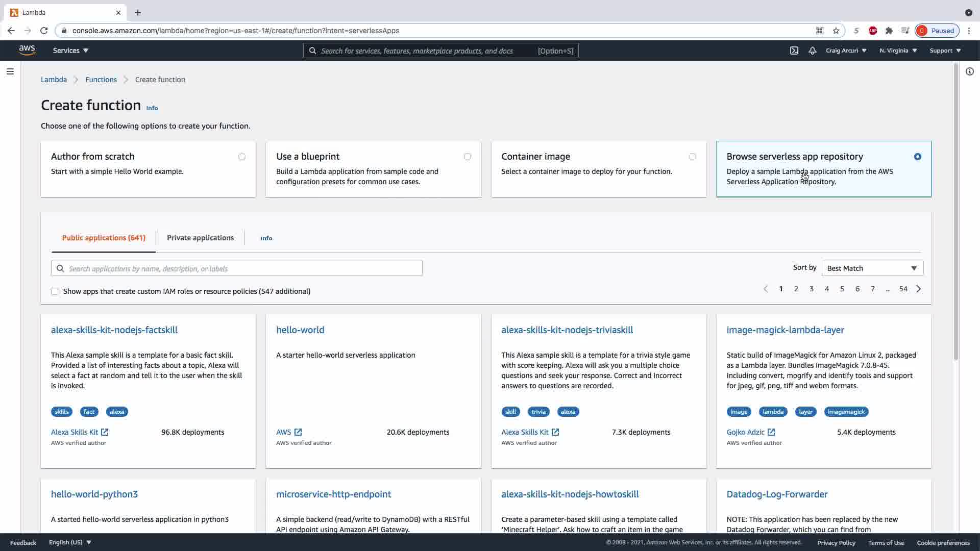Open browser extensions puzzle icon
The image size is (980, 551).
pos(889,31)
